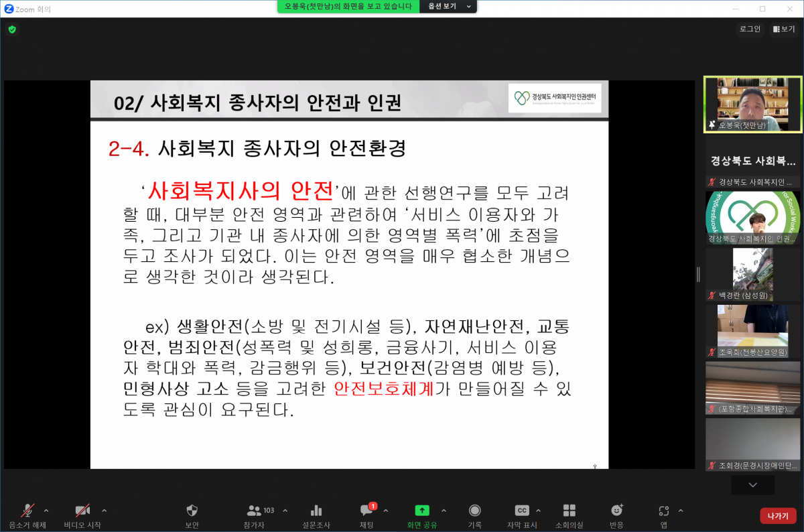The image size is (804, 532).
Task: Click the panel divider grip handle
Action: pos(698,274)
